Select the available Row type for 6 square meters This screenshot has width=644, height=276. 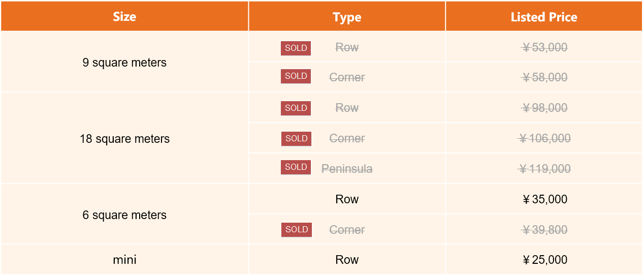tap(347, 199)
